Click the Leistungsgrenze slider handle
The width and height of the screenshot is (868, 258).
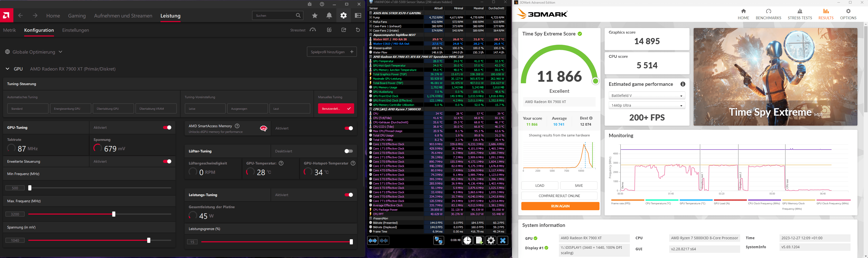tap(351, 242)
